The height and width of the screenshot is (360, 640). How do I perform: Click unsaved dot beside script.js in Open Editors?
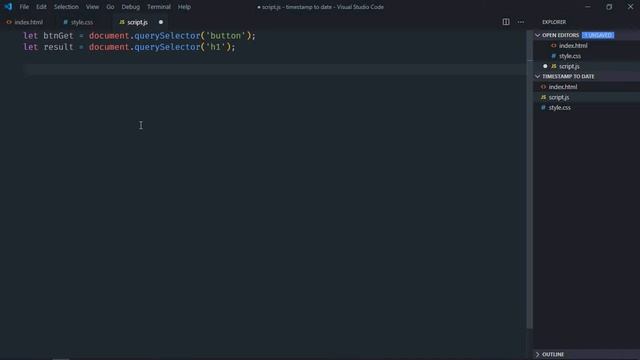545,66
